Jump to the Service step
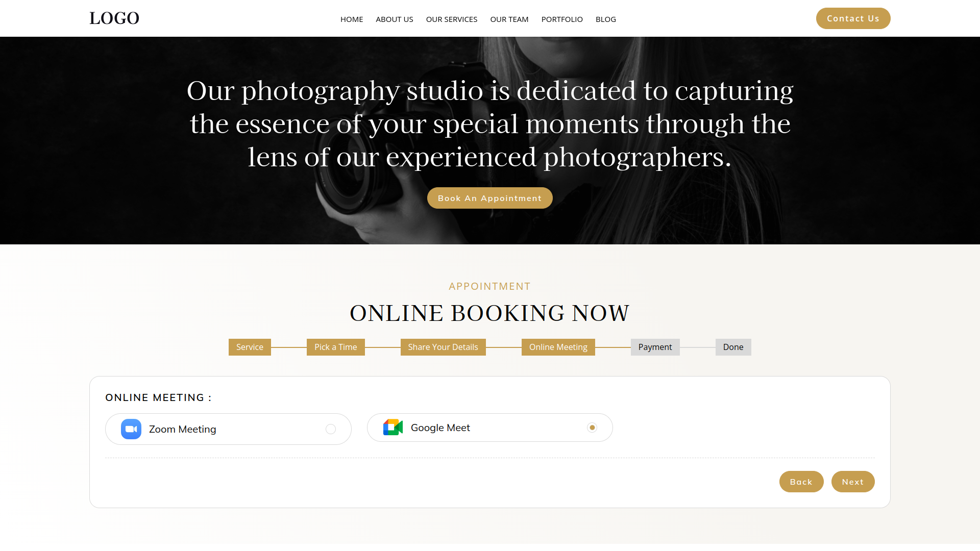This screenshot has height=551, width=980. tap(250, 347)
